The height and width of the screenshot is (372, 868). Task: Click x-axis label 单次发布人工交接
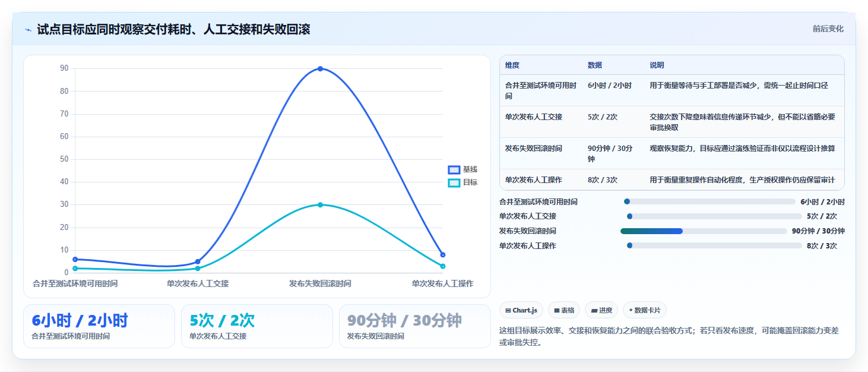tap(198, 284)
